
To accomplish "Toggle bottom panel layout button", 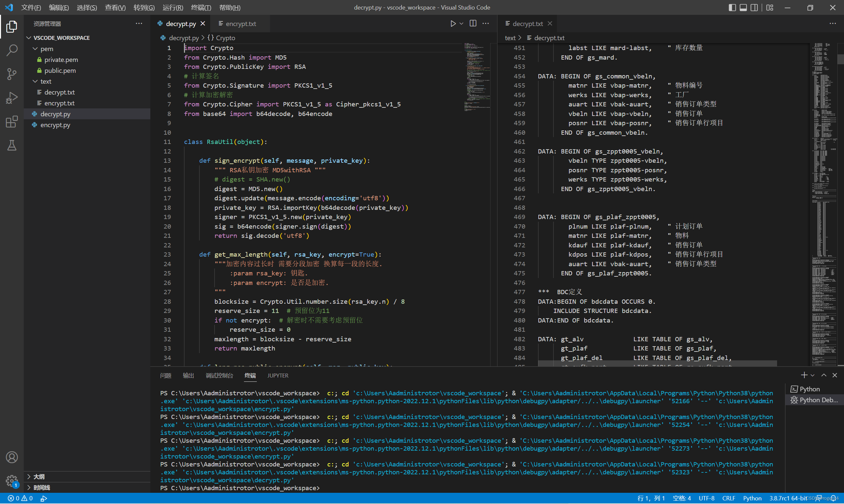I will point(743,8).
